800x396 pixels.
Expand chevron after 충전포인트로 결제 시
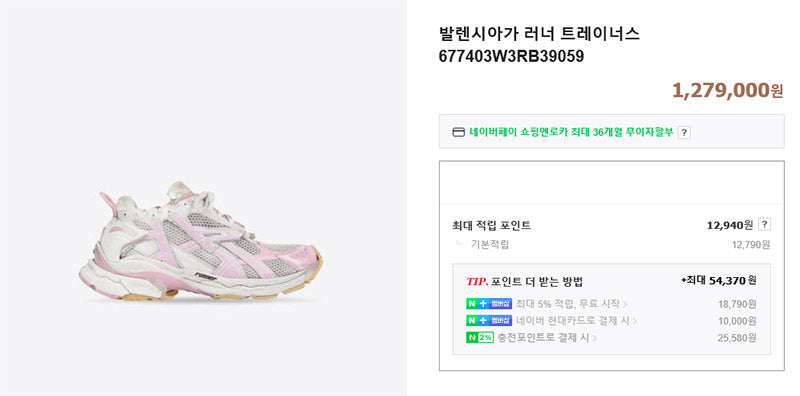(x=594, y=338)
